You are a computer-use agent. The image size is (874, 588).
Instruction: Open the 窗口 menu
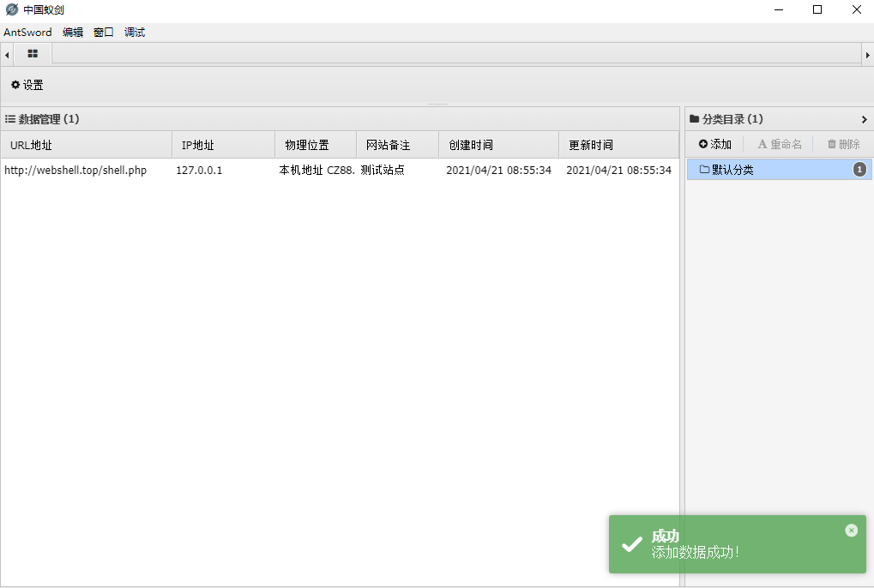pyautogui.click(x=104, y=33)
